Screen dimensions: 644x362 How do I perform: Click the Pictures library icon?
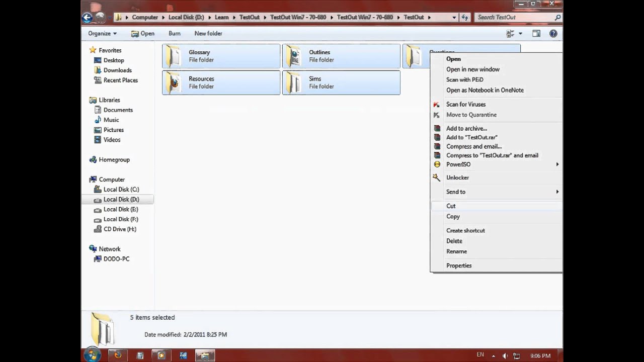pyautogui.click(x=98, y=130)
